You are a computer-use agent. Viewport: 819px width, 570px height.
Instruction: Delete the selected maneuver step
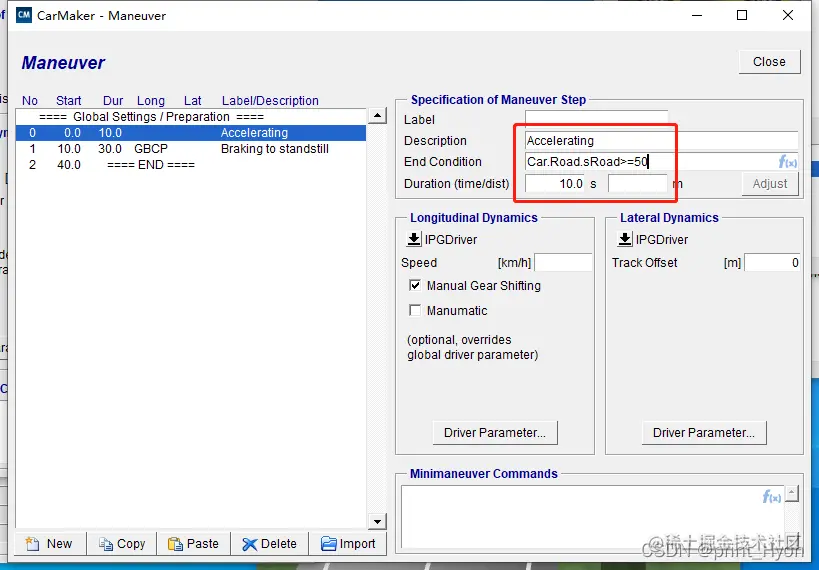coord(269,544)
